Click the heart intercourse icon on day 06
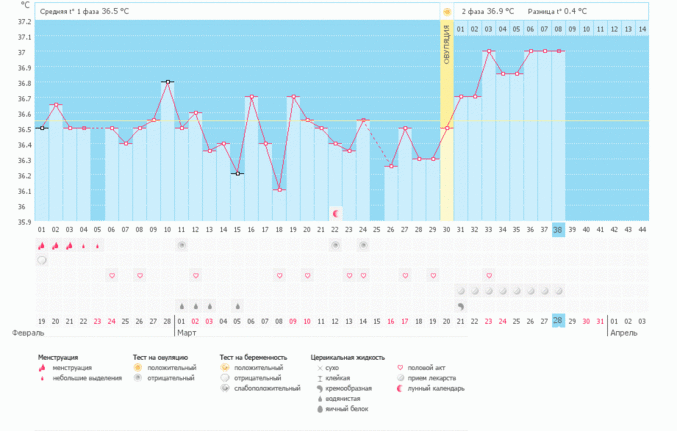 click(x=112, y=275)
